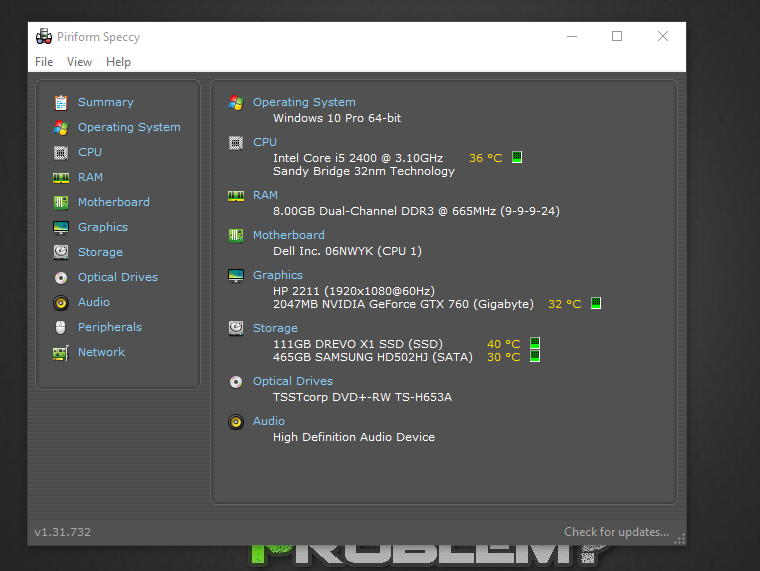Image resolution: width=760 pixels, height=571 pixels.
Task: Open the Operating System heading in summary
Action: [x=304, y=102]
